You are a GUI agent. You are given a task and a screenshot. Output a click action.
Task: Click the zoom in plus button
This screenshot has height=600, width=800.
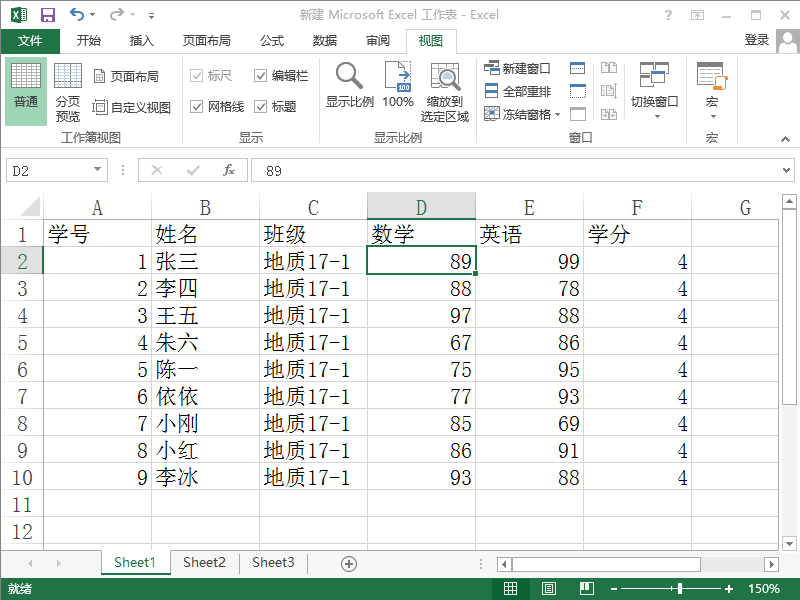point(729,589)
